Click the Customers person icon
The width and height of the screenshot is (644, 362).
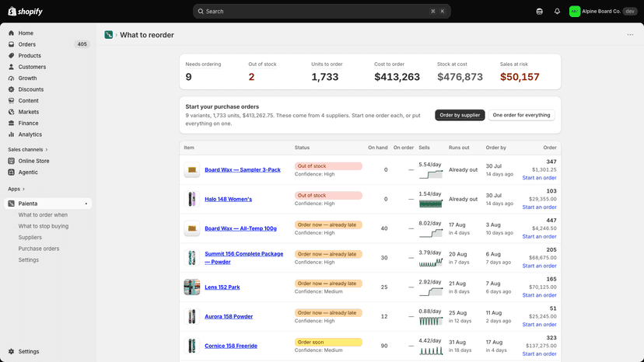click(x=11, y=67)
